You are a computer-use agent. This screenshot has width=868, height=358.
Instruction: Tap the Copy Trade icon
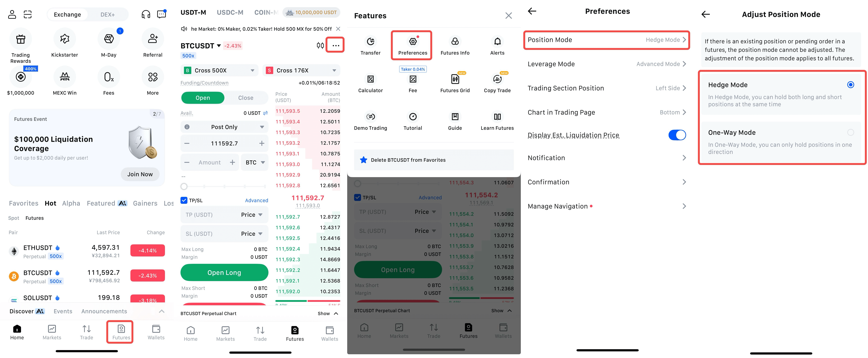click(497, 79)
